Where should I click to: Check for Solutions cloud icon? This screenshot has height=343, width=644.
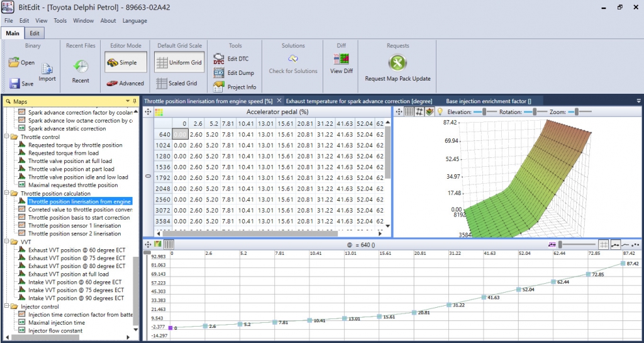coord(293,59)
